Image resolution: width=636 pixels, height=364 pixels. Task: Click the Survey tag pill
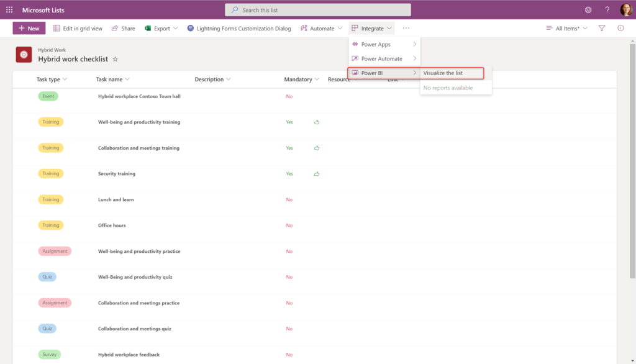click(x=50, y=355)
